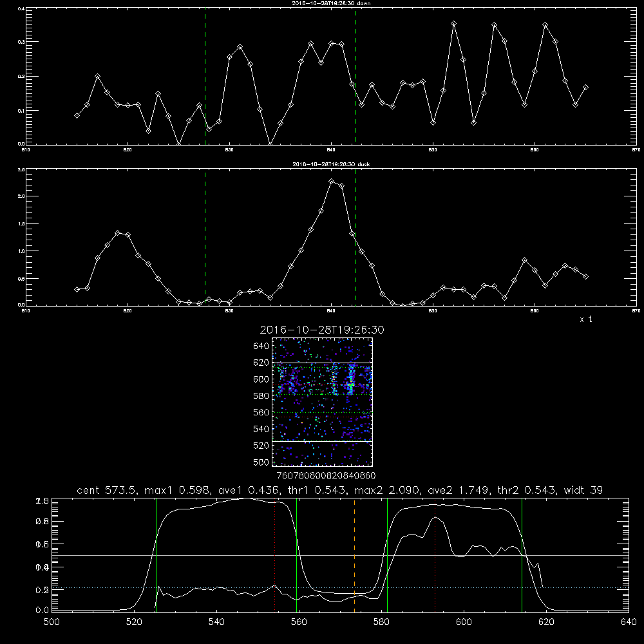The image size is (644, 644).
Task: Click the 'x t' axis label
Action: pos(585,319)
